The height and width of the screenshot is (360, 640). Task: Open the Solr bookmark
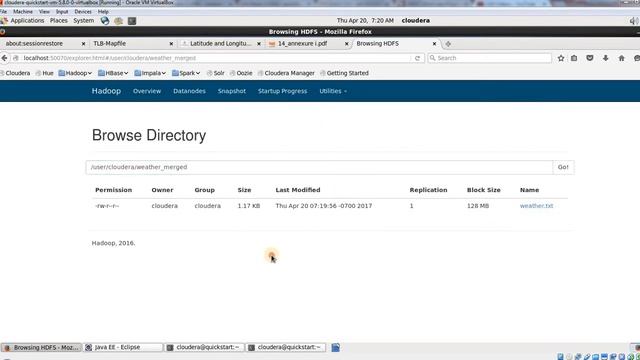click(x=216, y=73)
